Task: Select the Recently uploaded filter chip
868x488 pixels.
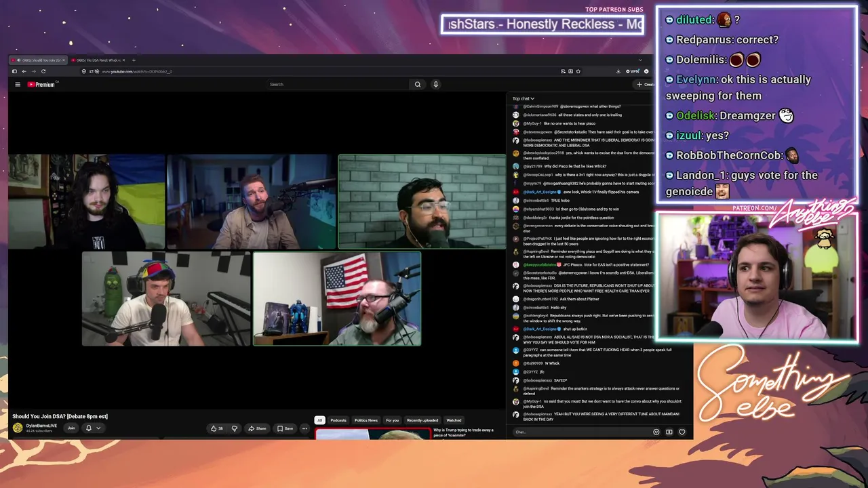Action: pyautogui.click(x=422, y=420)
